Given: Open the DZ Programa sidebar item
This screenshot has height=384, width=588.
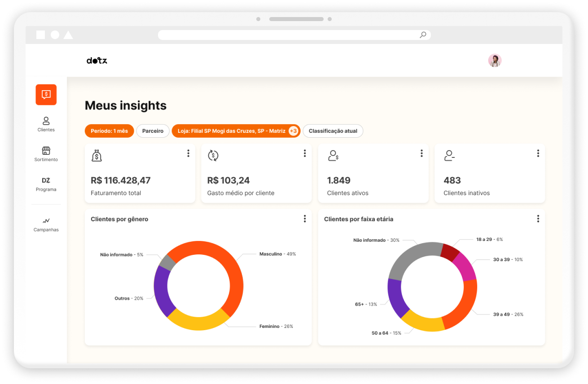Looking at the screenshot, I should [46, 184].
